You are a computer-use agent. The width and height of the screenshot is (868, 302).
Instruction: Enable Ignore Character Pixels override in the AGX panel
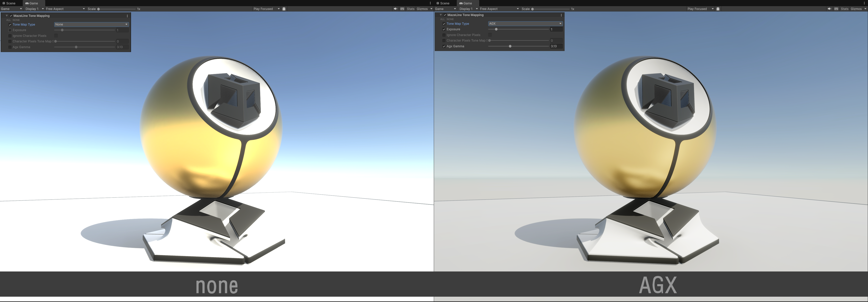pos(444,35)
